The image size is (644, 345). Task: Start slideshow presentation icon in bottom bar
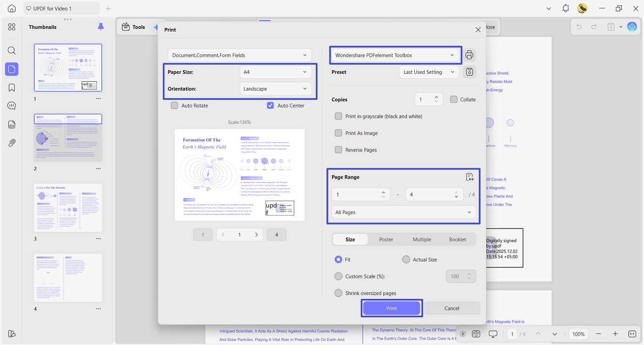point(493,334)
